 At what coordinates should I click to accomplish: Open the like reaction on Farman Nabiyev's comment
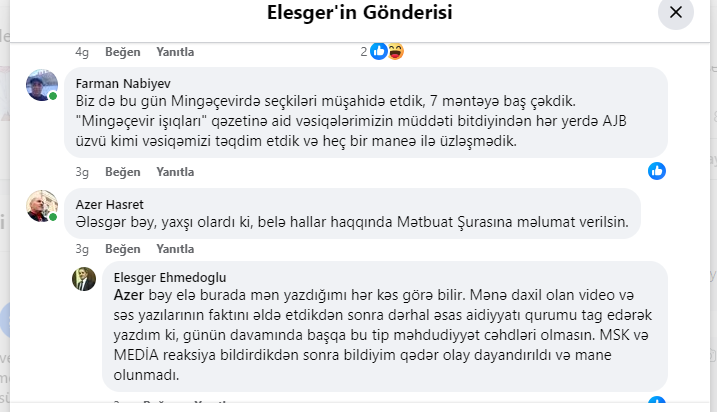coord(657,171)
